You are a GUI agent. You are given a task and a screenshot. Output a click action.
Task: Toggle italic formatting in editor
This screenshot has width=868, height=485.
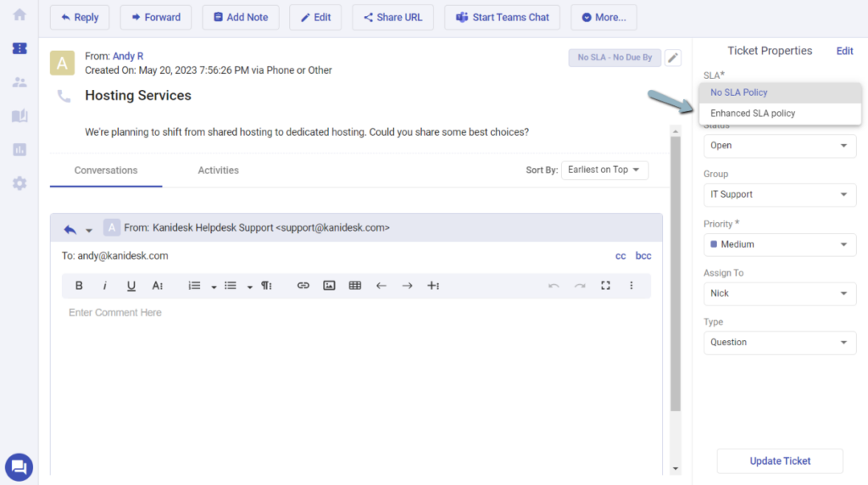click(x=104, y=286)
